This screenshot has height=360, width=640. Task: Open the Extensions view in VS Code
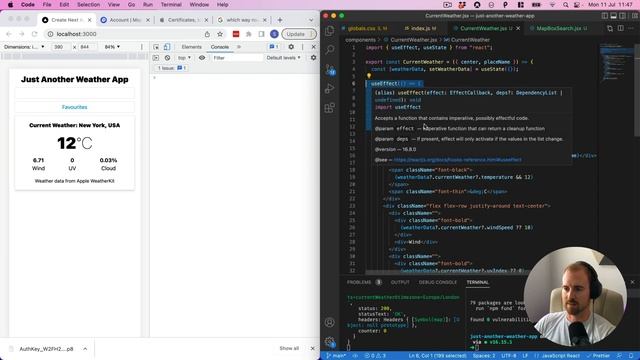tap(330, 108)
